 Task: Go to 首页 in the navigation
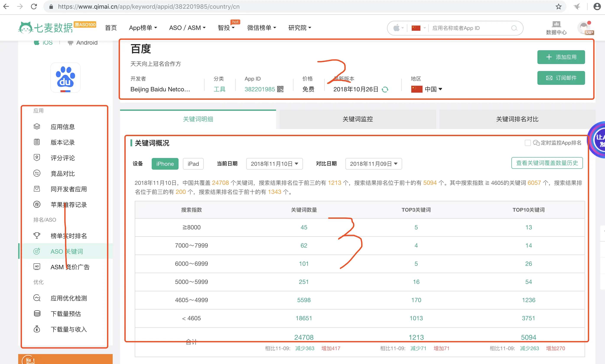[x=111, y=28]
